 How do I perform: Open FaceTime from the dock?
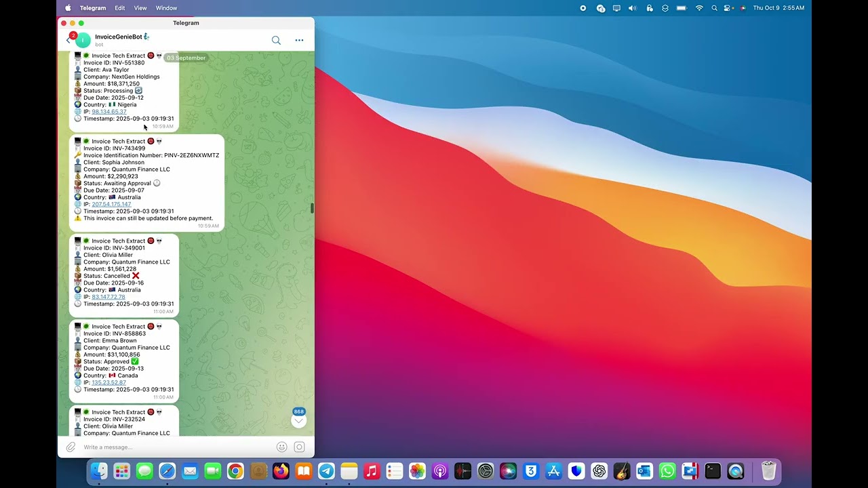tap(213, 470)
